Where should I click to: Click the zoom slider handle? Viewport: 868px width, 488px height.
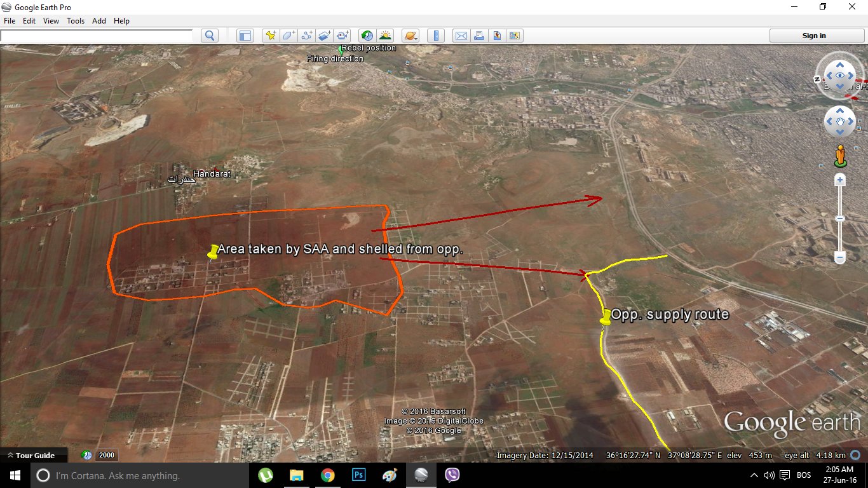(x=840, y=219)
